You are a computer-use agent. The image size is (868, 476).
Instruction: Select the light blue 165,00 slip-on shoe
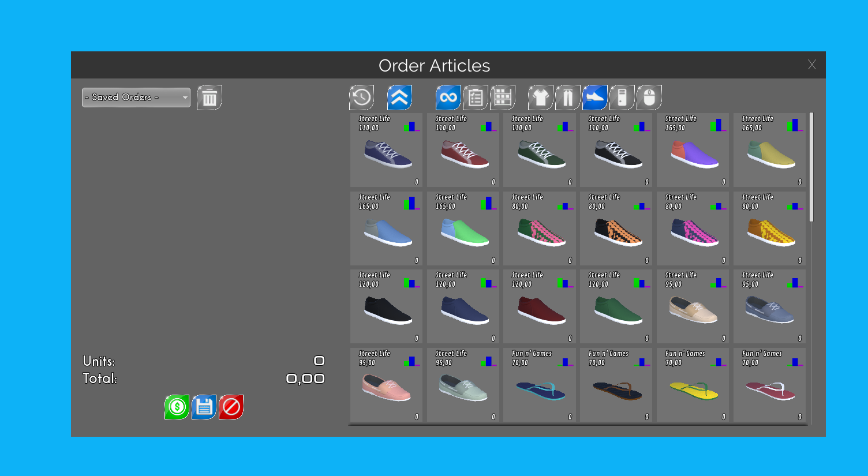click(x=386, y=228)
